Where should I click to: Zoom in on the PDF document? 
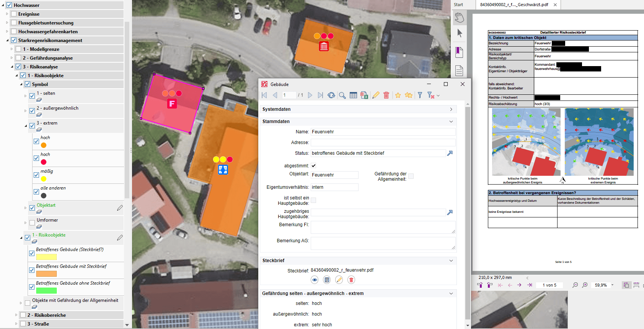coord(585,285)
